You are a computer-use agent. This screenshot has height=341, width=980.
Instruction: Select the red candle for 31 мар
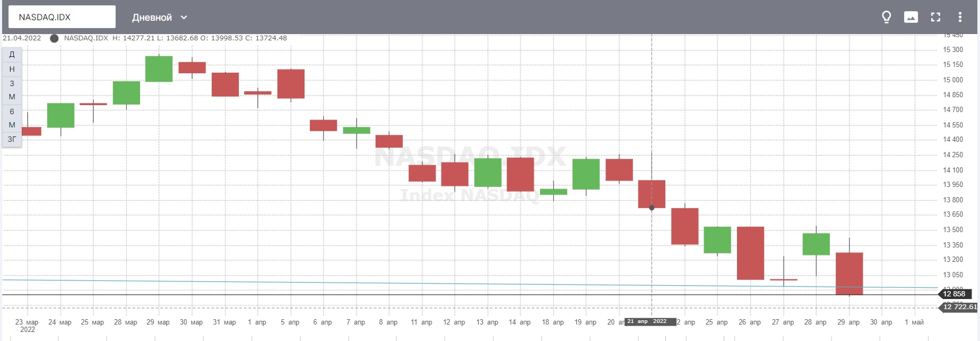pos(225,84)
